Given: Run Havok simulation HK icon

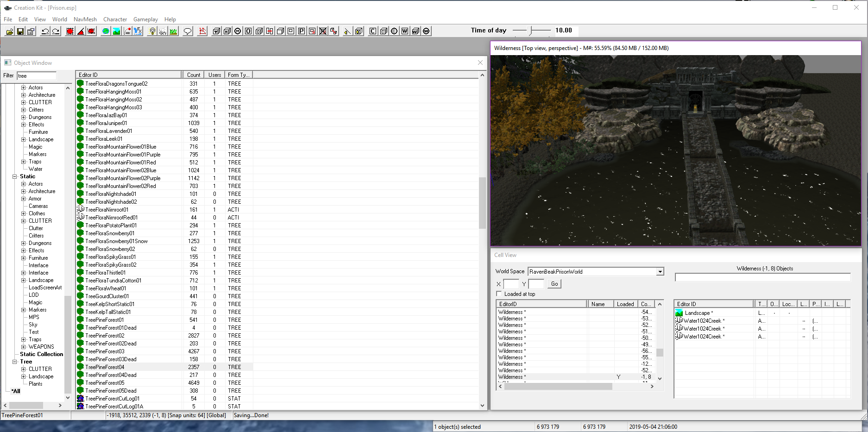Looking at the screenshot, I should [x=127, y=31].
